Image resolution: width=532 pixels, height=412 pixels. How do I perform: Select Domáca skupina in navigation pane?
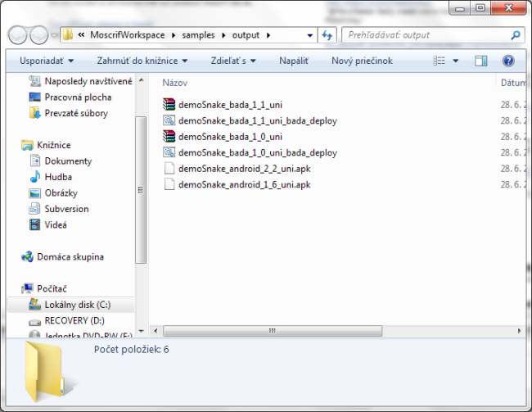(62, 256)
